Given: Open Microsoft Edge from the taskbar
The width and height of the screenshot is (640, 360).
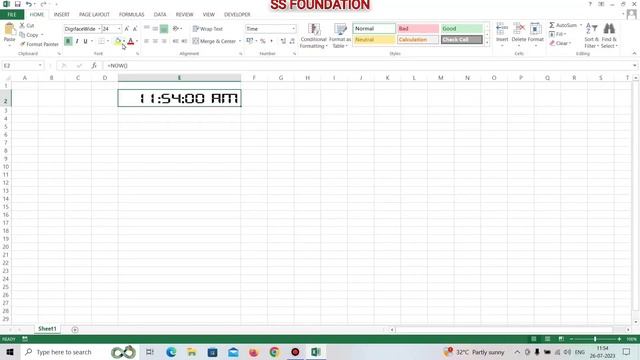Looking at the screenshot, I should click(171, 352).
